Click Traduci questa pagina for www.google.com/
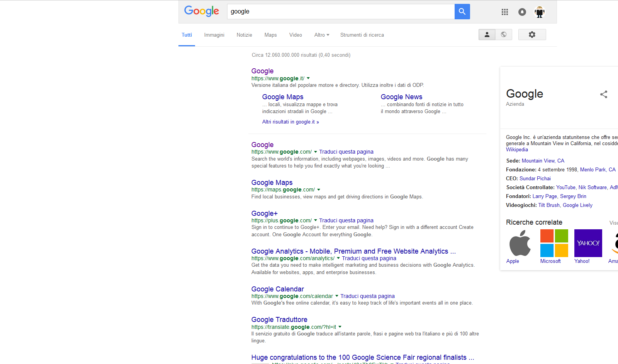The height and width of the screenshot is (364, 618). coord(346,152)
